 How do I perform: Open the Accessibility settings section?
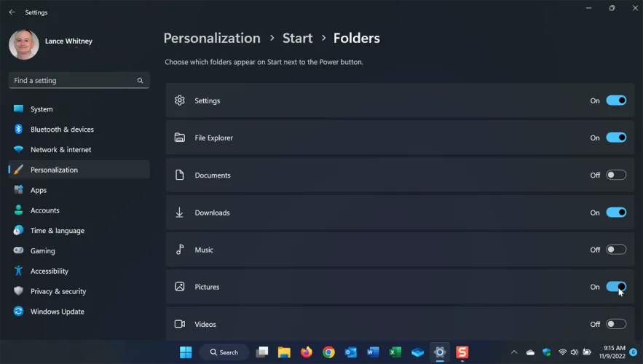coord(49,271)
